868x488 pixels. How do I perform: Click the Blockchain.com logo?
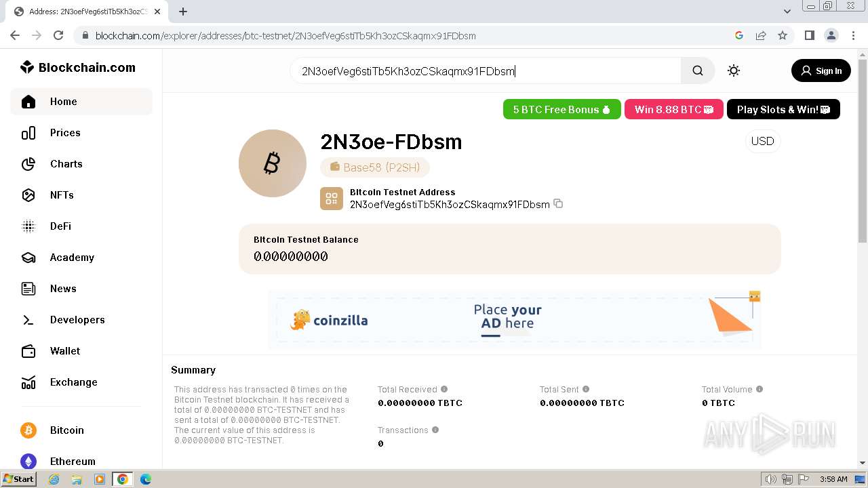(78, 67)
